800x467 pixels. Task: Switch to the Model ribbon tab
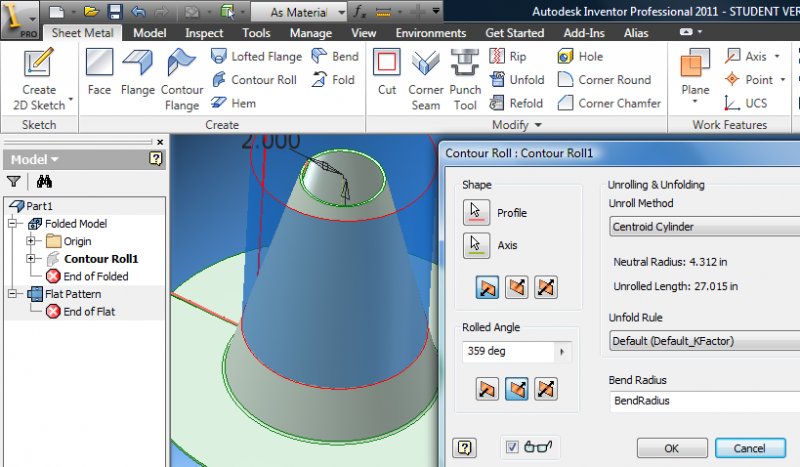[x=149, y=33]
